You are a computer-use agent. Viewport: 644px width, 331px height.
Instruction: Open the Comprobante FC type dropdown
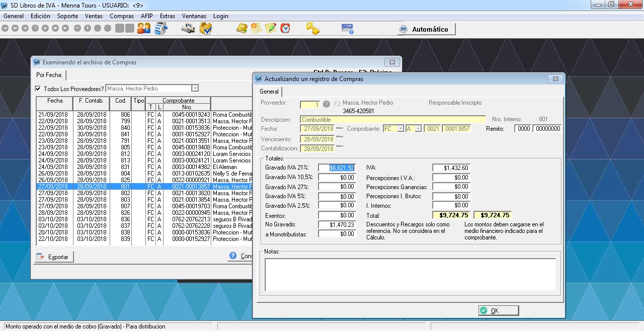coord(400,129)
